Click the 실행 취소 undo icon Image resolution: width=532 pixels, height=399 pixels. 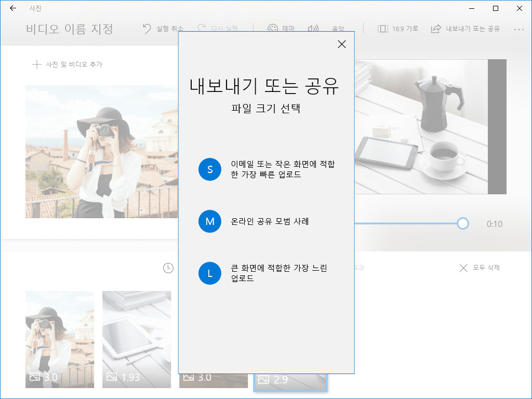[147, 29]
